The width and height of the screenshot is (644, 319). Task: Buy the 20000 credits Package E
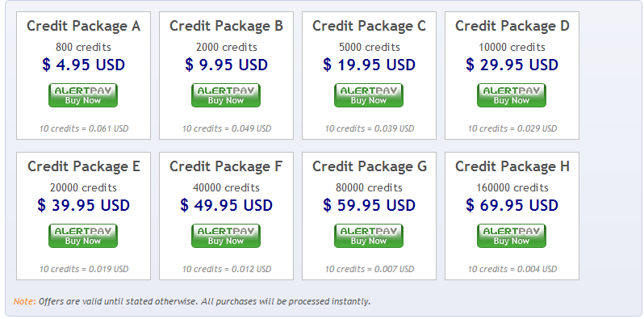tap(83, 236)
